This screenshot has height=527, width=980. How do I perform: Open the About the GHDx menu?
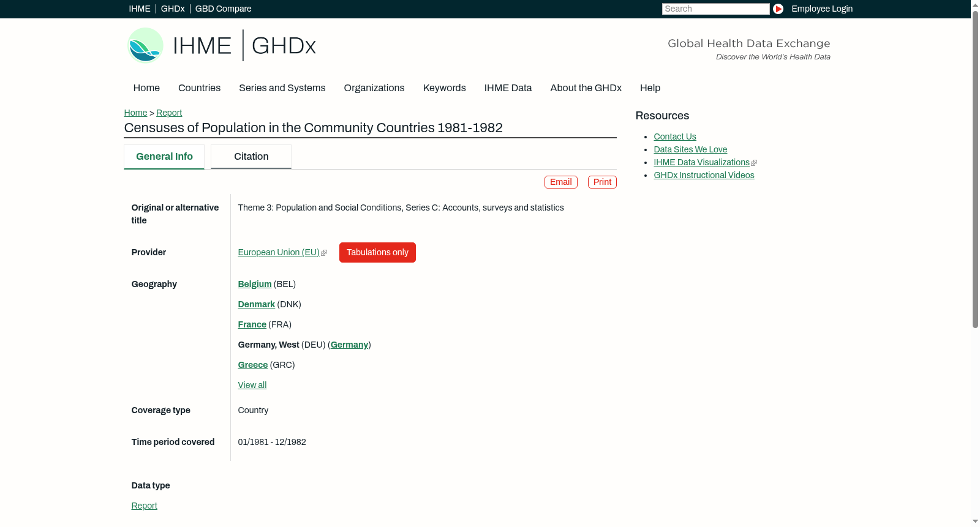click(586, 88)
